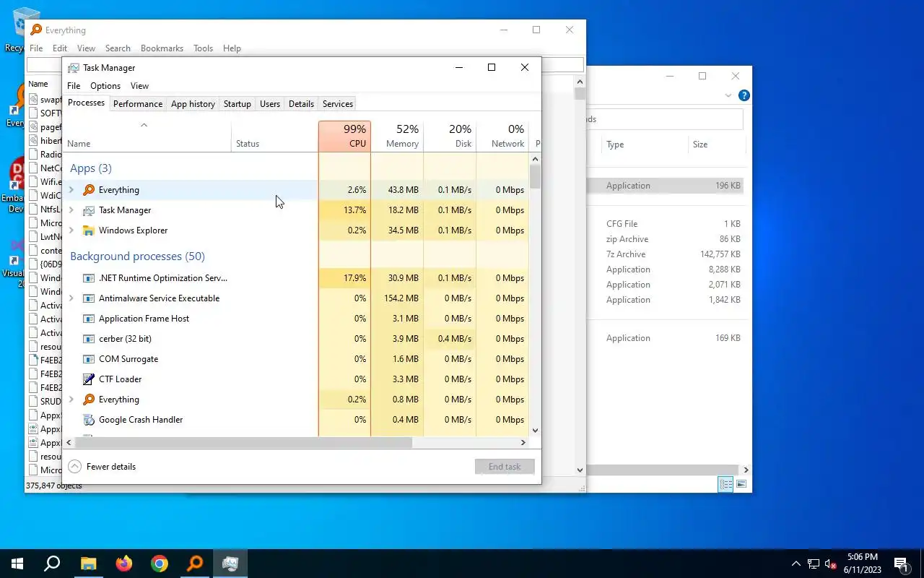Image resolution: width=924 pixels, height=578 pixels.
Task: Click the network tray icon
Action: point(814,564)
